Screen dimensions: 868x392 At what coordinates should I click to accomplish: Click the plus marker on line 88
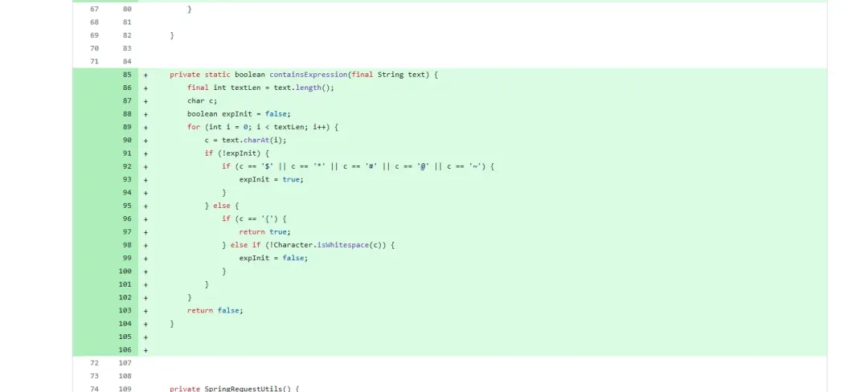(146, 114)
